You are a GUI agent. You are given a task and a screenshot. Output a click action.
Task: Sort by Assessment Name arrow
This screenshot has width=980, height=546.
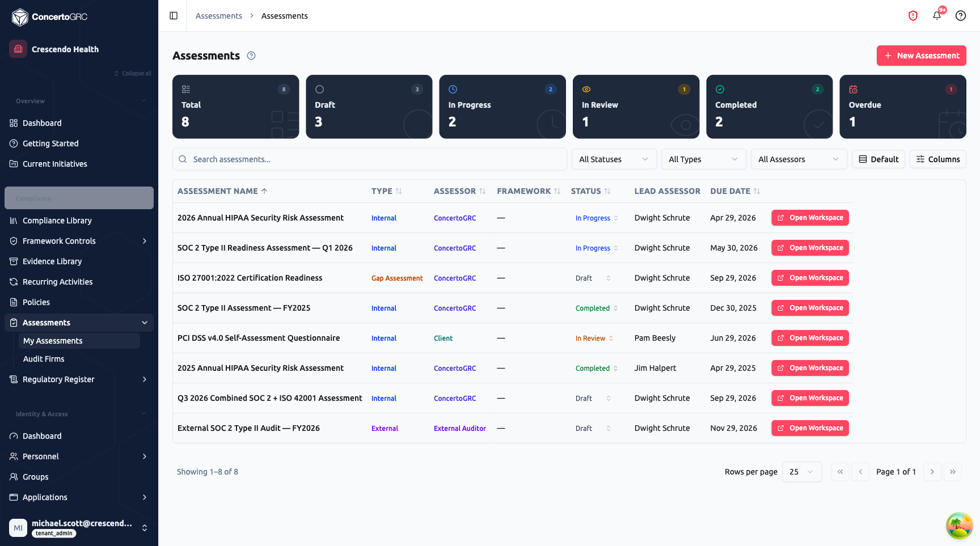point(264,191)
